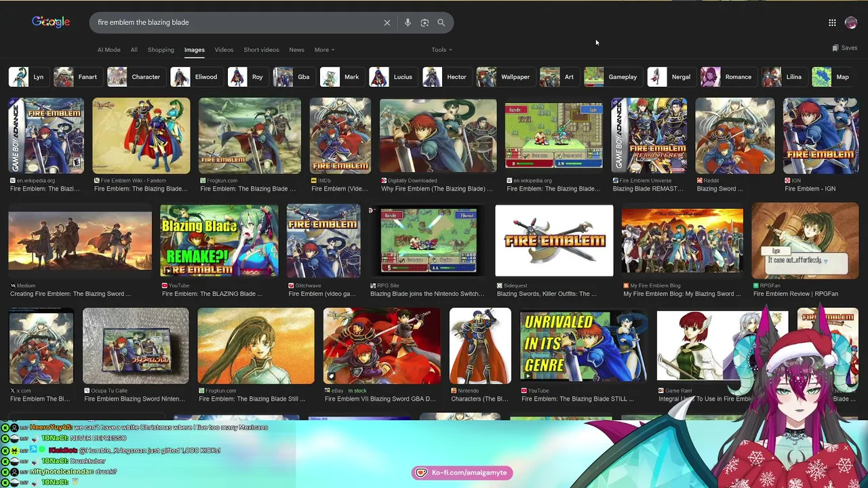Open 'Creating Fire Emblem: The Blazing Sword' link

click(71, 293)
